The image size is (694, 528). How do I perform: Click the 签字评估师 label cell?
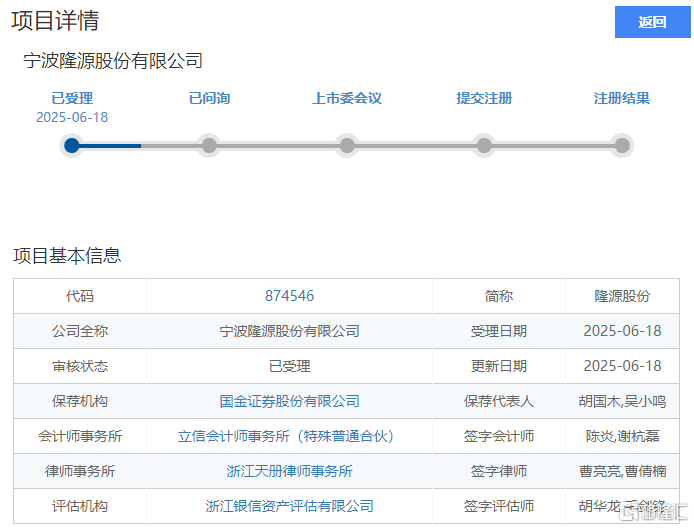[x=499, y=506]
